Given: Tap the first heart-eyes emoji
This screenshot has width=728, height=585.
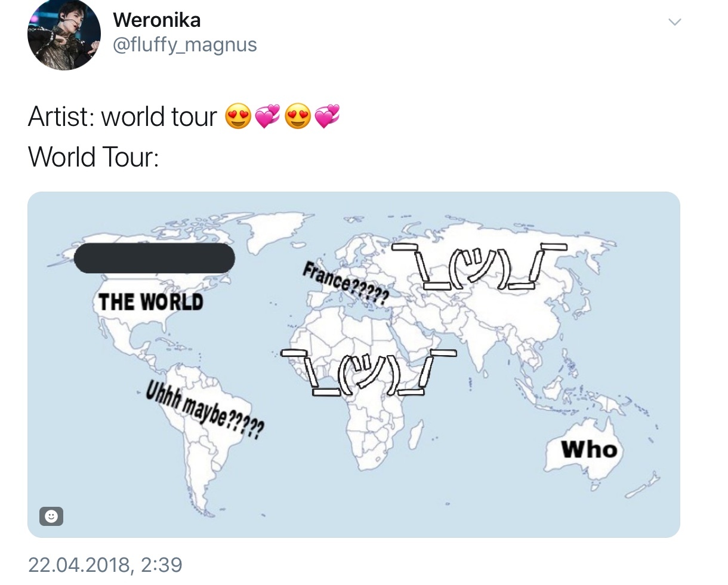Looking at the screenshot, I should pos(238,116).
